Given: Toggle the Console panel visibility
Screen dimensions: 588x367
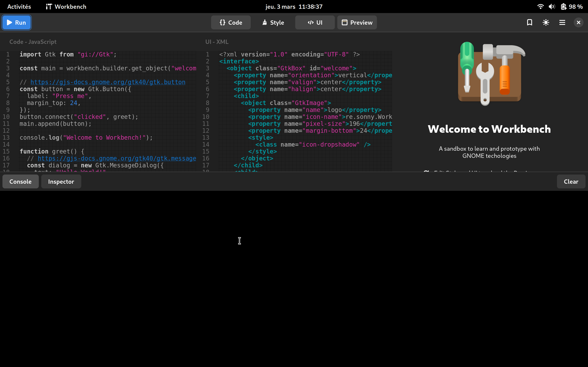Looking at the screenshot, I should [x=20, y=181].
